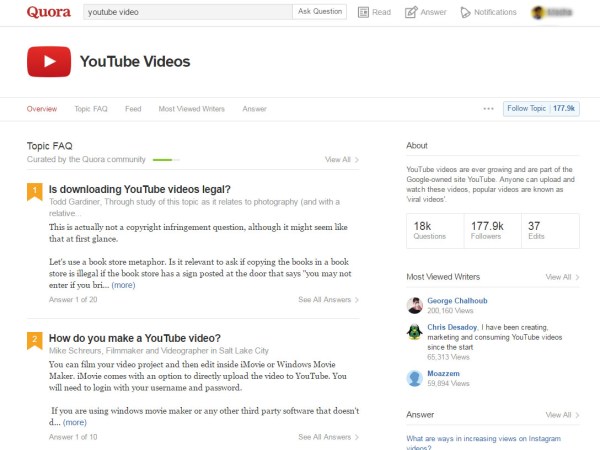Viewport: 600px width, 450px height.
Task: Click the 200,160 Views text
Action: (450, 311)
